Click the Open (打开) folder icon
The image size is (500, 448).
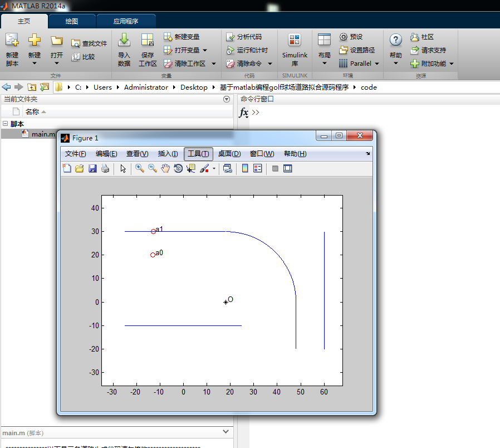(56, 41)
